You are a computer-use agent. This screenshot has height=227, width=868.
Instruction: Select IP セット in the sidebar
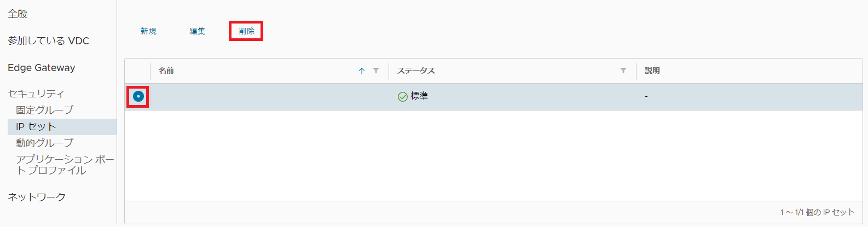tap(36, 126)
